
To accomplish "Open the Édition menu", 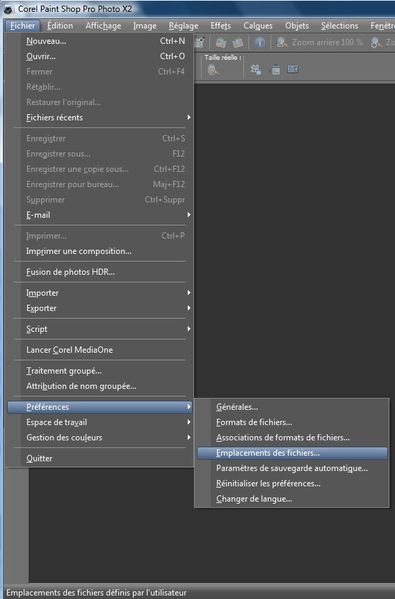I will (x=60, y=26).
